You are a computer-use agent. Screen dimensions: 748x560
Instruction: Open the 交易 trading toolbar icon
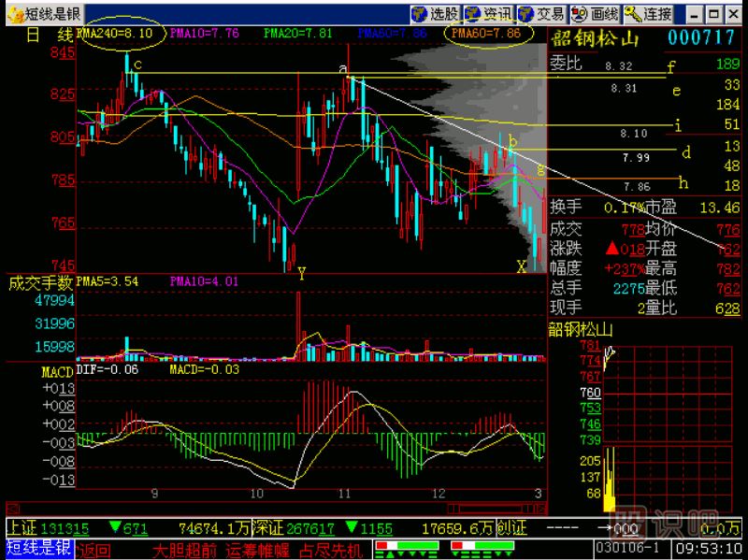tap(542, 13)
